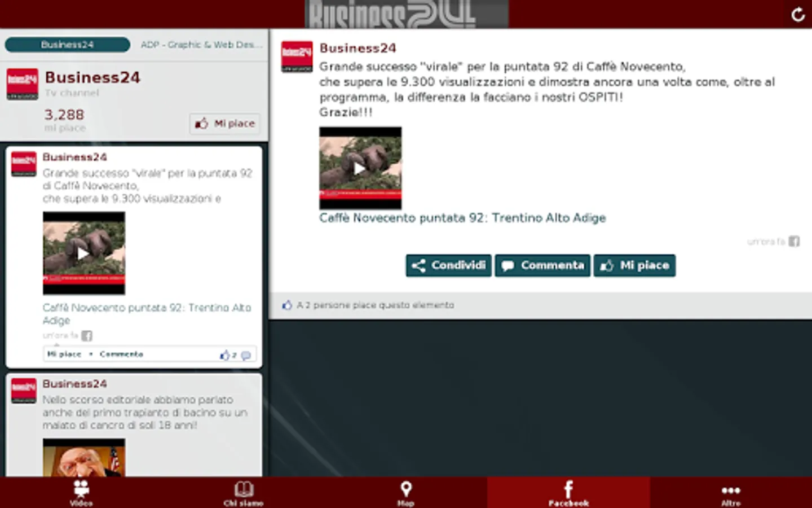812x508 pixels.
Task: Click the Business24 header logo
Action: coord(407,14)
